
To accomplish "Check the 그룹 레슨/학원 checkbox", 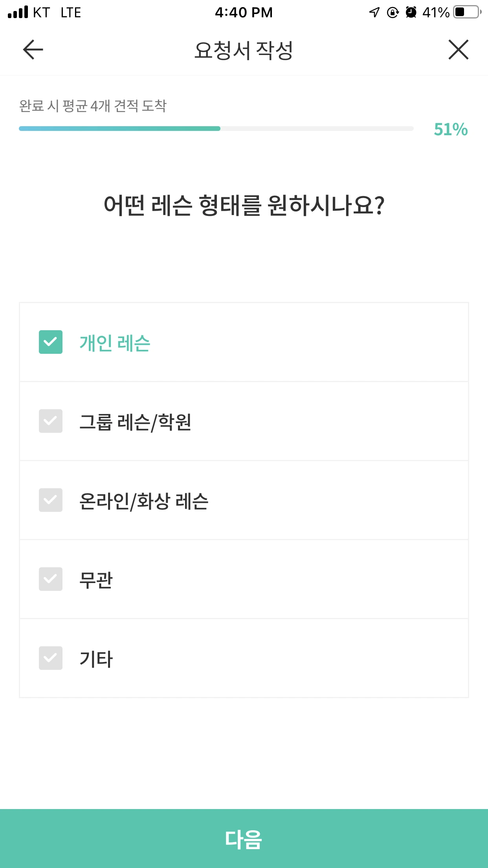I will click(51, 421).
